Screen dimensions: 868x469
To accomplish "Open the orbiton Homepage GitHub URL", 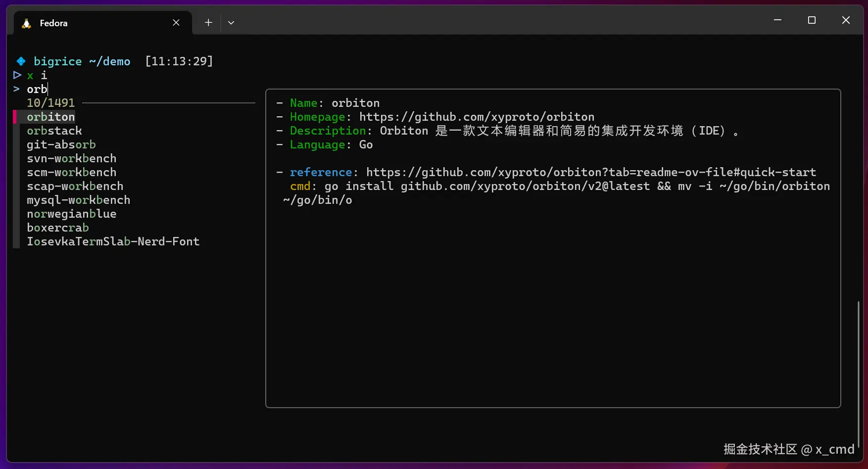I will tap(477, 117).
